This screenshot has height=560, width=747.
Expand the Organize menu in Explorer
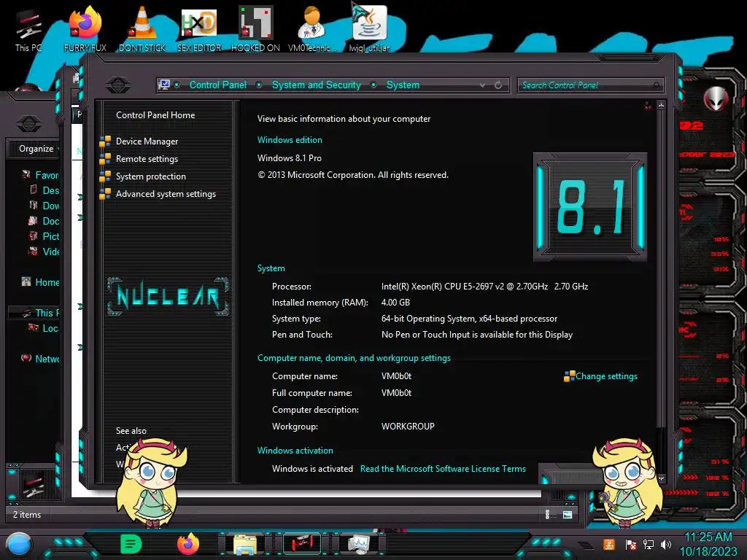coord(37,149)
